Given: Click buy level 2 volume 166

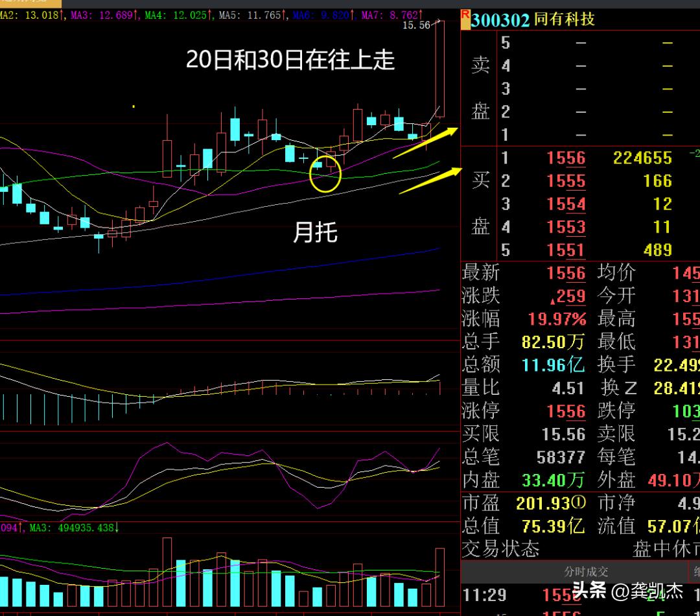Looking at the screenshot, I should (x=658, y=181).
